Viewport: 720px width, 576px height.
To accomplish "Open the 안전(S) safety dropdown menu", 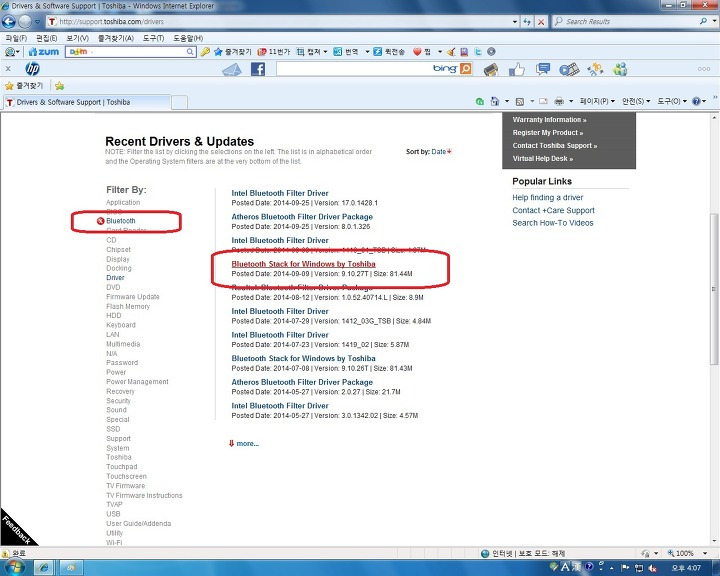I will tap(636, 101).
